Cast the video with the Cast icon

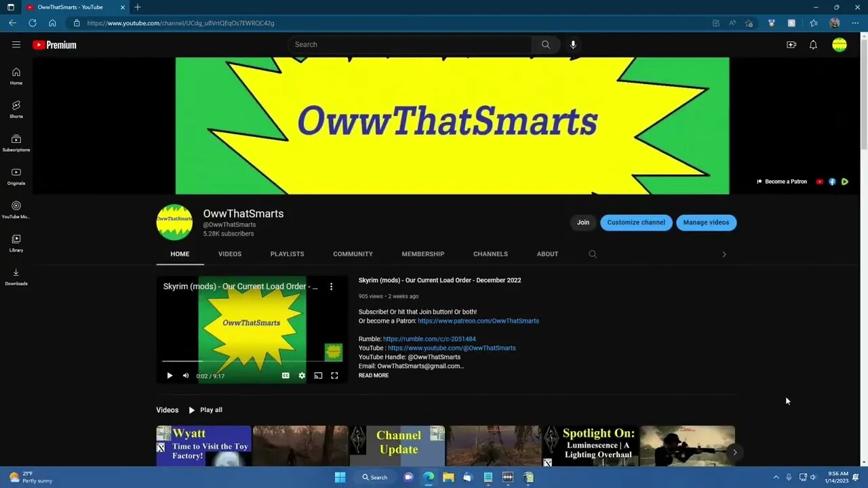pyautogui.click(x=318, y=375)
